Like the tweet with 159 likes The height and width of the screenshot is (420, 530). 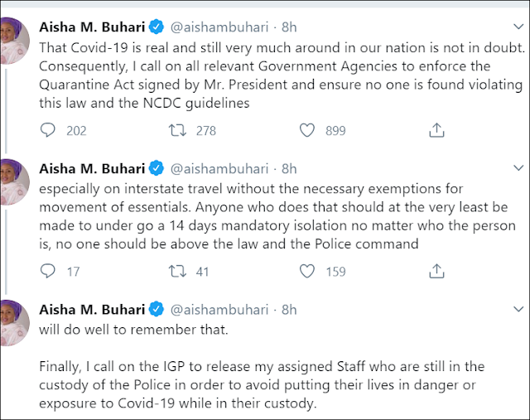(307, 271)
